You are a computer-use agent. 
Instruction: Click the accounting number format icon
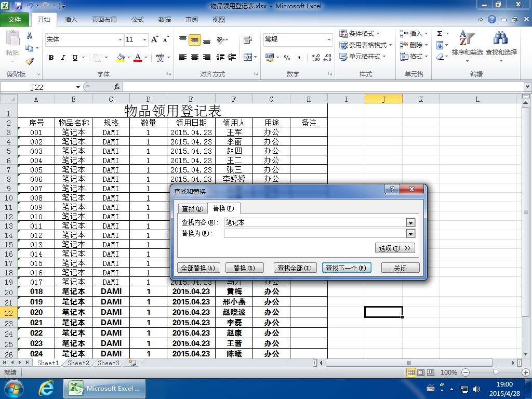click(x=270, y=57)
